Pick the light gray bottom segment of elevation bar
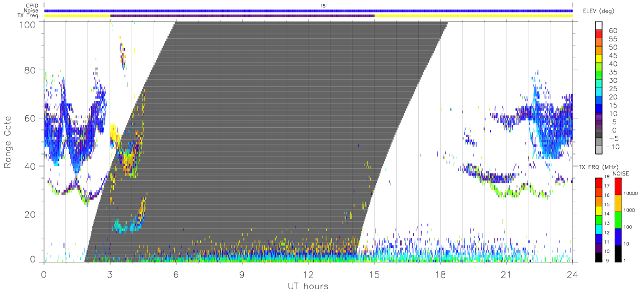This screenshot has width=644, height=297. 599,151
